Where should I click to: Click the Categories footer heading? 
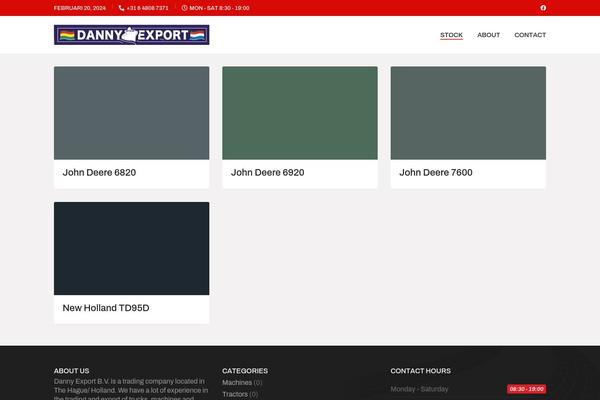(x=245, y=371)
